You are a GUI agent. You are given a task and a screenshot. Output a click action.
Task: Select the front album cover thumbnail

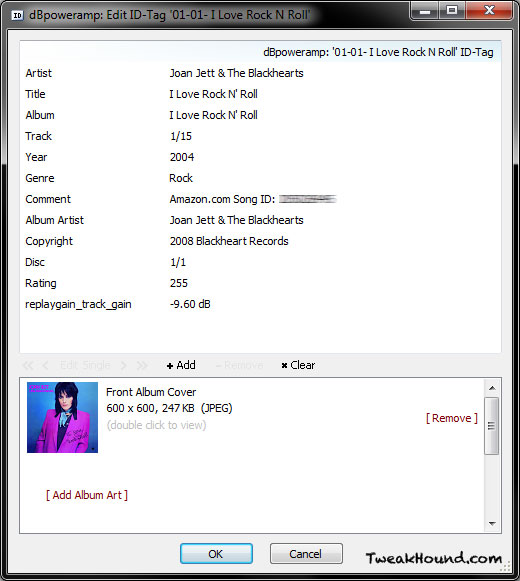tap(62, 417)
